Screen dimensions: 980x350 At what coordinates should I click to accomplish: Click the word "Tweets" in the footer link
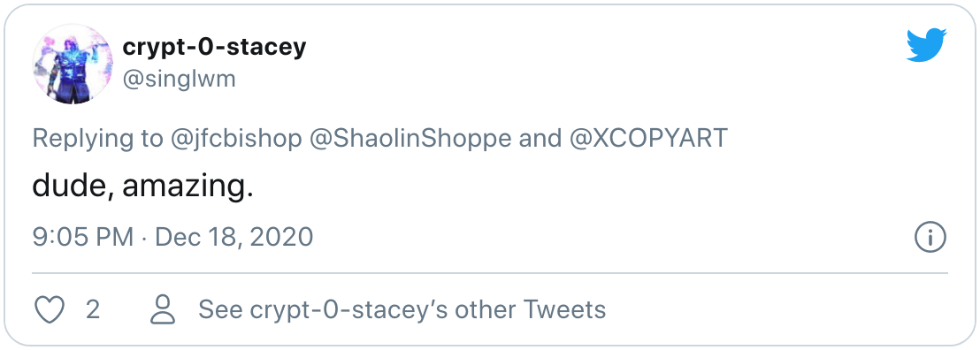[564, 310]
